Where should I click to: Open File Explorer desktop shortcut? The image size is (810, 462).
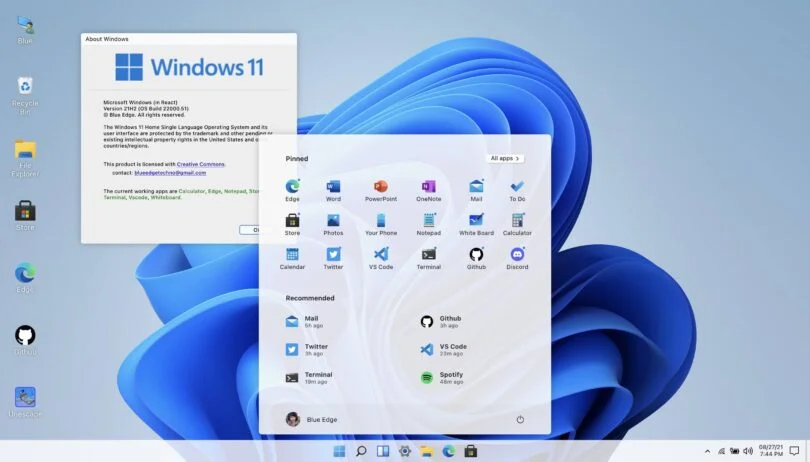pyautogui.click(x=25, y=158)
